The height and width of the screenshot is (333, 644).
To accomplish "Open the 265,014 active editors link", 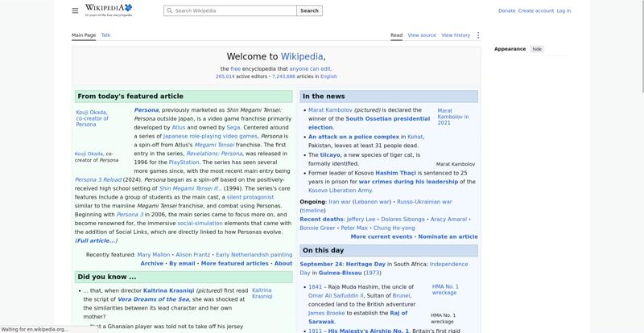I will (225, 76).
